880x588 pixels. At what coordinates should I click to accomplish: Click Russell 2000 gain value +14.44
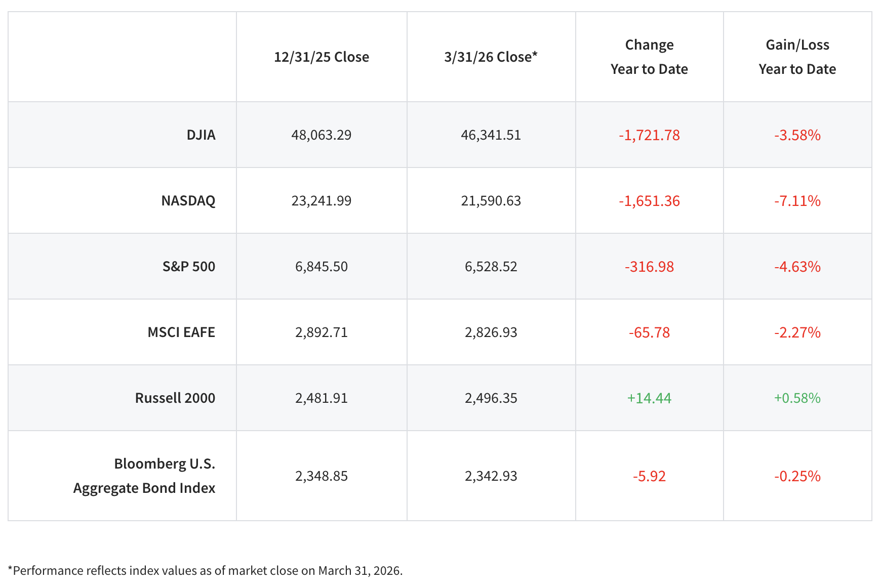[649, 398]
